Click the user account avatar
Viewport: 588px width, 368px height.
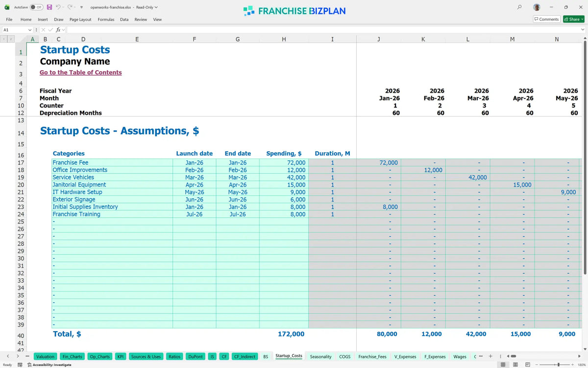click(537, 7)
